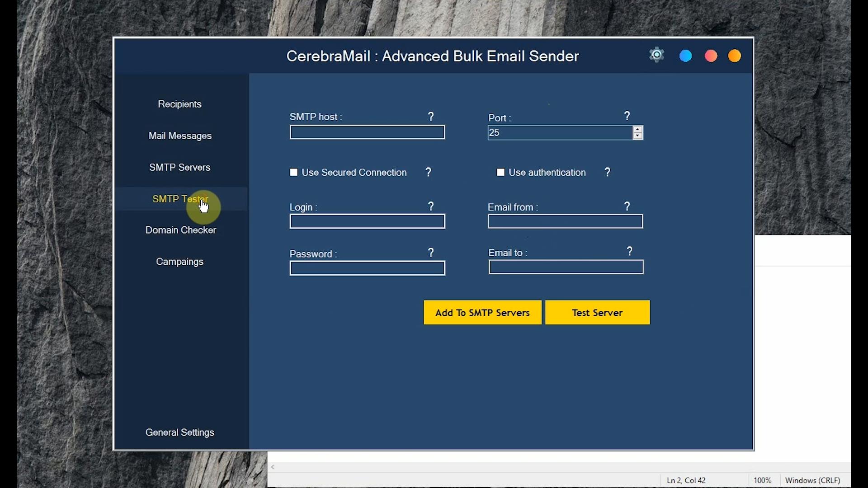The image size is (868, 488).
Task: Open help for the Password field
Action: [x=430, y=252]
